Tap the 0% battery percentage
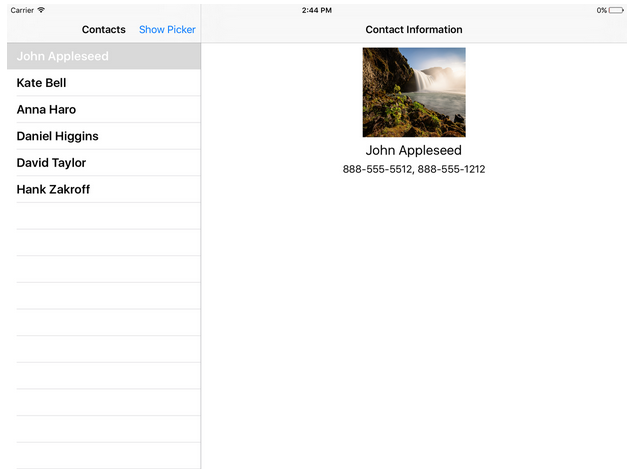Image resolution: width=632 pixels, height=473 pixels. pos(602,10)
